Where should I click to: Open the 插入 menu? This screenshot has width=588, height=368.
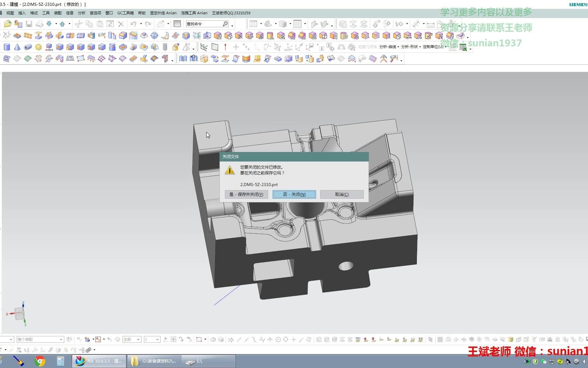pyautogui.click(x=22, y=13)
